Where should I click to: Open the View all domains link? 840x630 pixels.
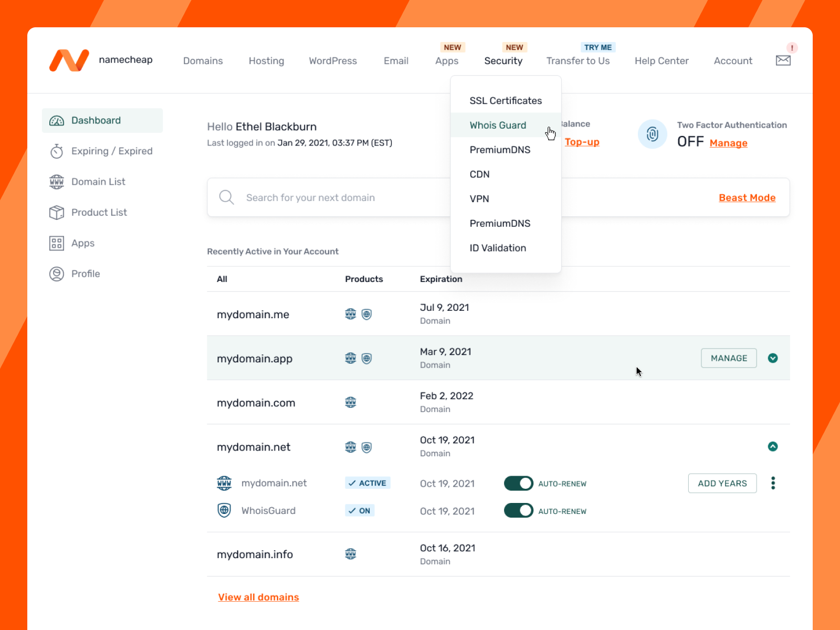coord(258,597)
